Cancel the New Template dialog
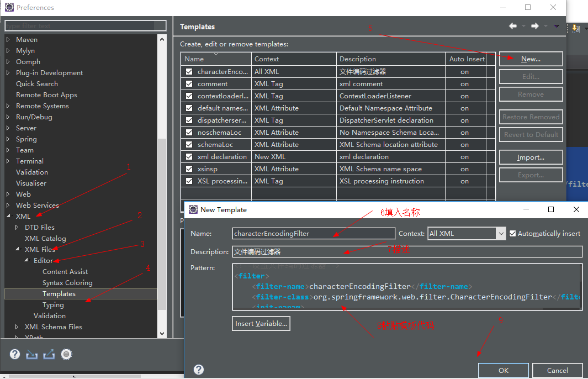588x379 pixels. (x=557, y=370)
